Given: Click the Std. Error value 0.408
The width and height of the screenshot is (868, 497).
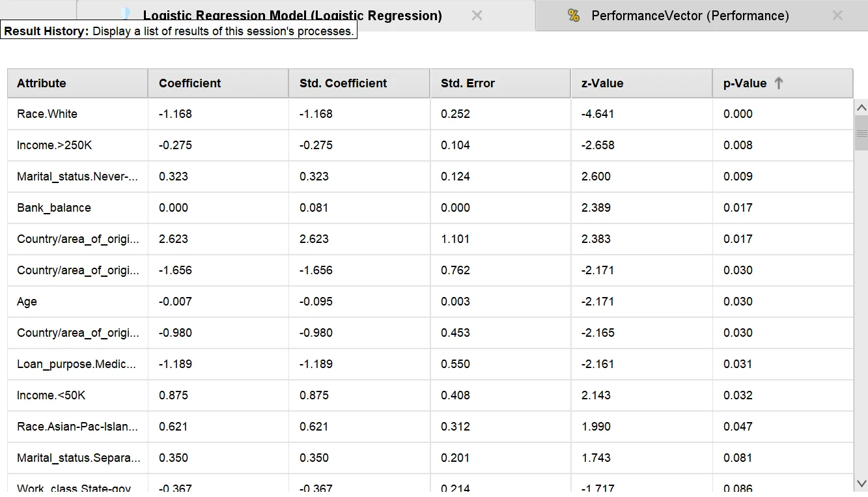Looking at the screenshot, I should pyautogui.click(x=501, y=395).
